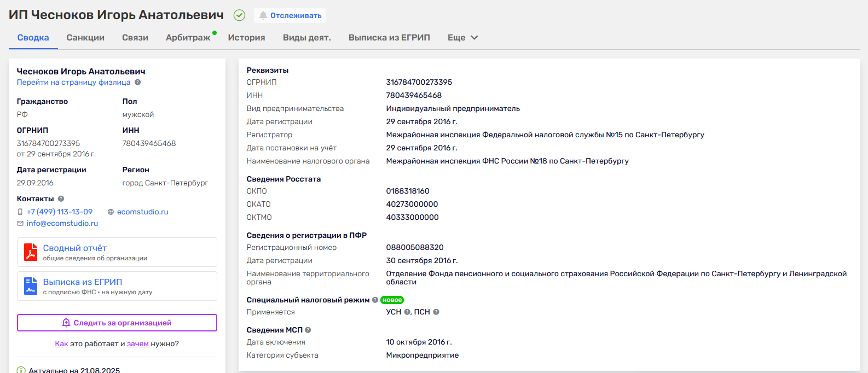Click the red PDF icon of Сводный отчёт
Screen dimensions: 868x373
pyautogui.click(x=31, y=252)
